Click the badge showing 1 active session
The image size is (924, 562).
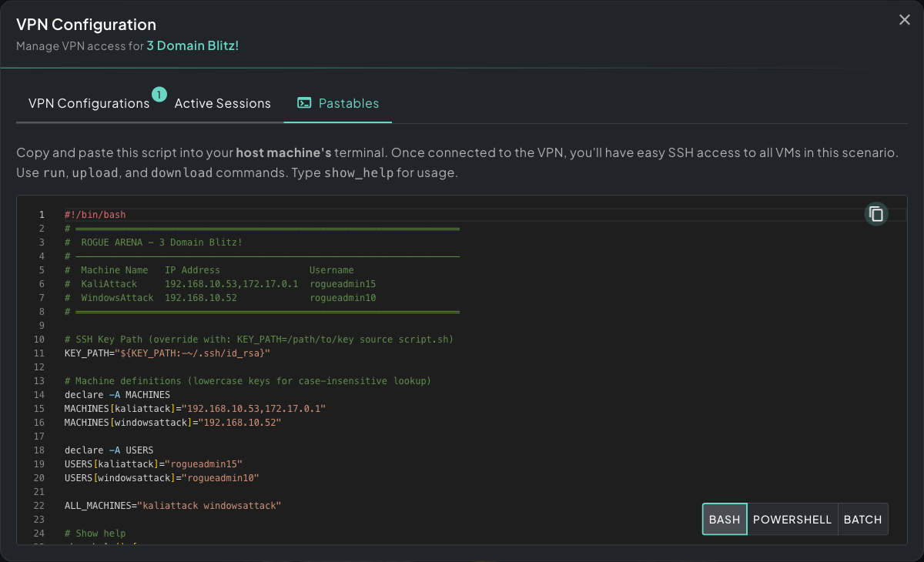click(x=159, y=95)
